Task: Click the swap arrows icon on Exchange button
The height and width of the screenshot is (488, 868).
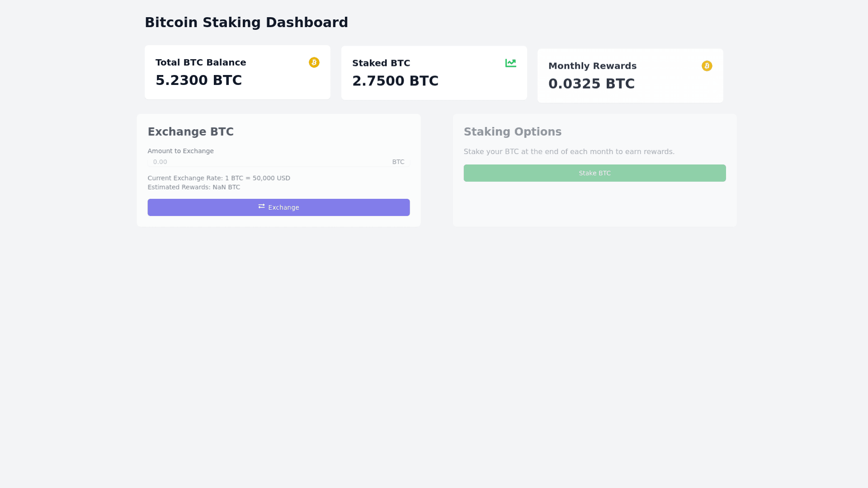Action: tap(261, 206)
